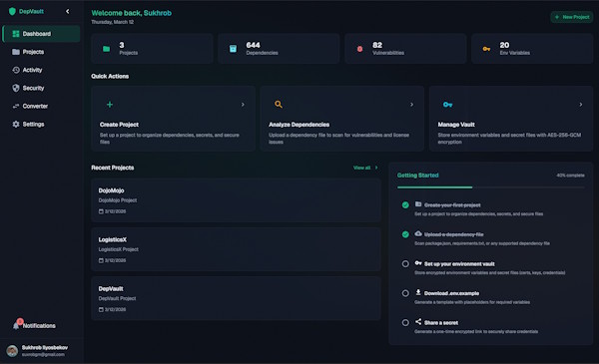The image size is (599, 364).
Task: Click the key icon by Set up your environment vault
Action: pos(418,263)
